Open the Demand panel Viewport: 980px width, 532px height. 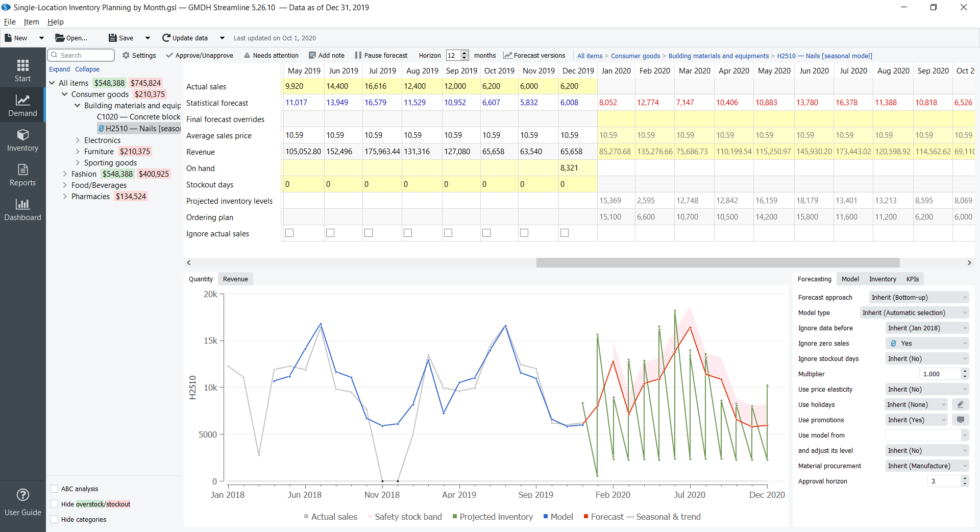(x=22, y=105)
